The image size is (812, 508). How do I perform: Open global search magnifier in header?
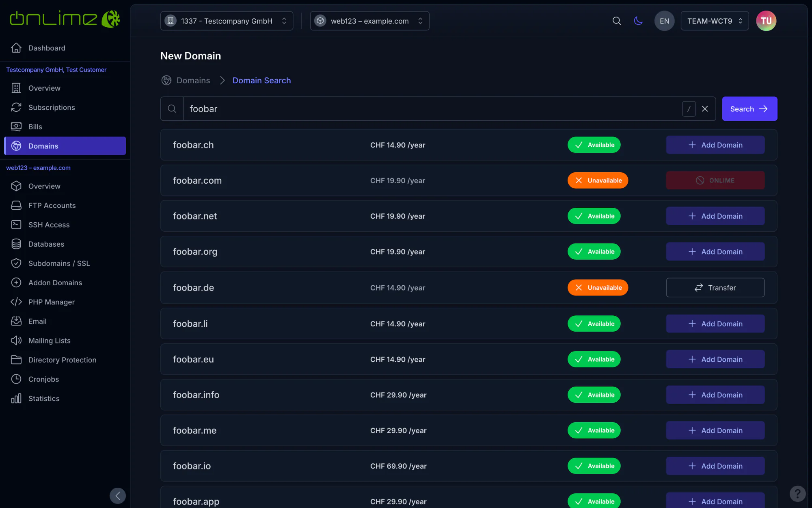coord(617,21)
